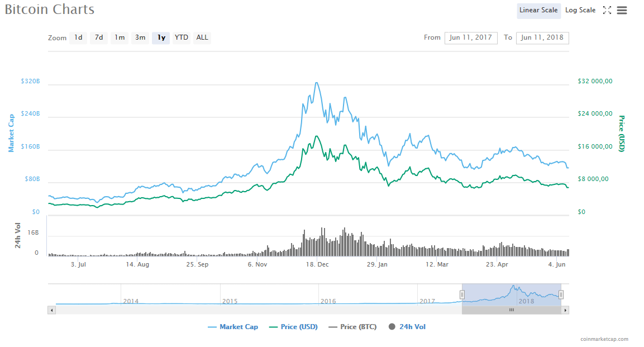Click the navigator scrollbar thumb
Image resolution: width=644 pixels, height=347 pixels.
512,311
